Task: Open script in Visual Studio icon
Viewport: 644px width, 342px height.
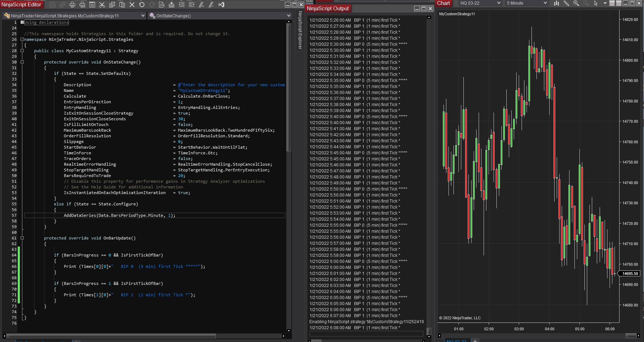Action: click(x=221, y=5)
